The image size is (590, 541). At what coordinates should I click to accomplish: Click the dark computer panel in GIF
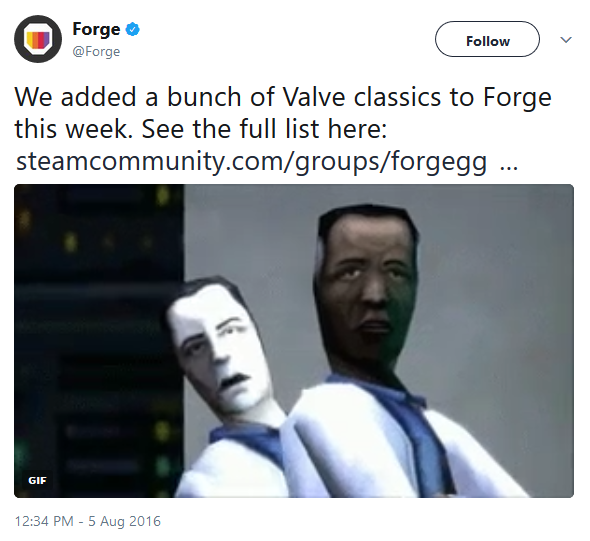(x=99, y=341)
